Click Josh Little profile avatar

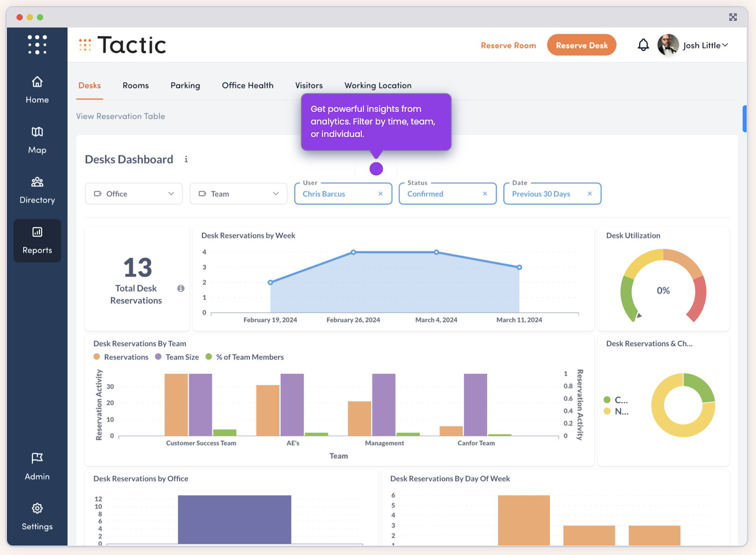pyautogui.click(x=668, y=45)
